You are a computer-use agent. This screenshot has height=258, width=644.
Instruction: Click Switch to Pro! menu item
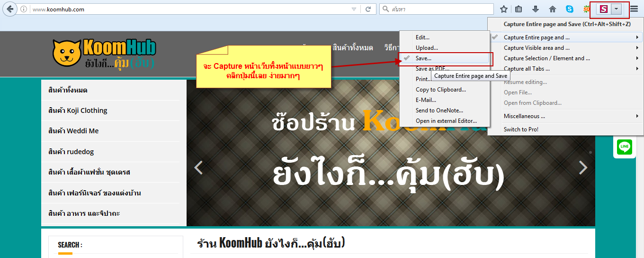point(566,129)
